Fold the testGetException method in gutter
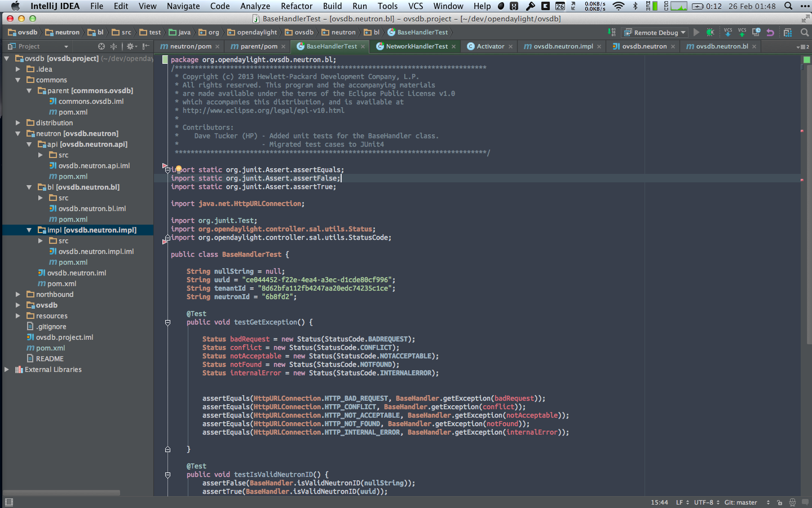The image size is (812, 508). pos(167,322)
